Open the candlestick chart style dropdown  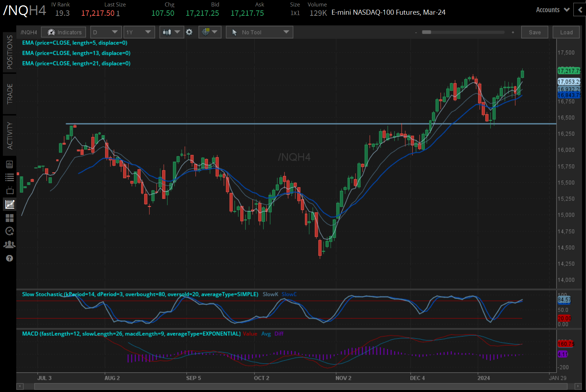pos(171,32)
